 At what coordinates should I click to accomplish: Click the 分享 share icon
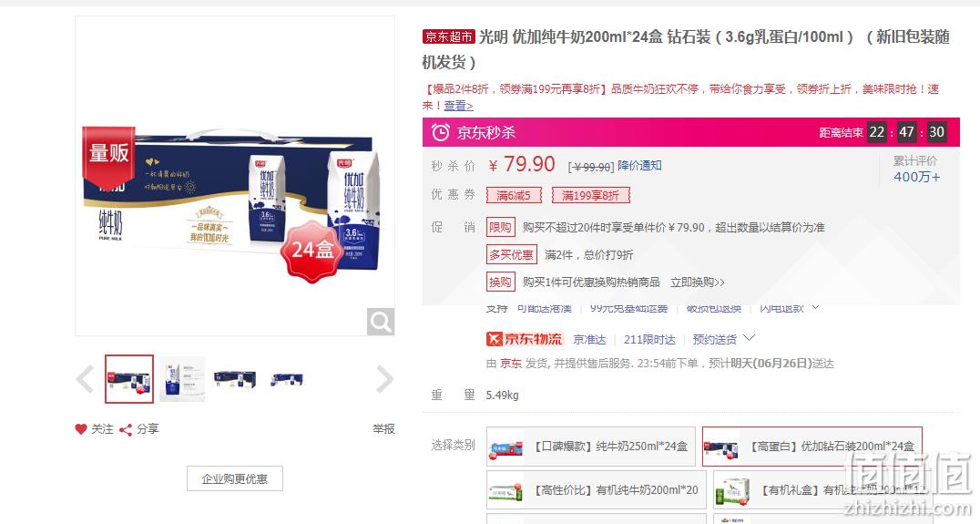click(x=126, y=429)
